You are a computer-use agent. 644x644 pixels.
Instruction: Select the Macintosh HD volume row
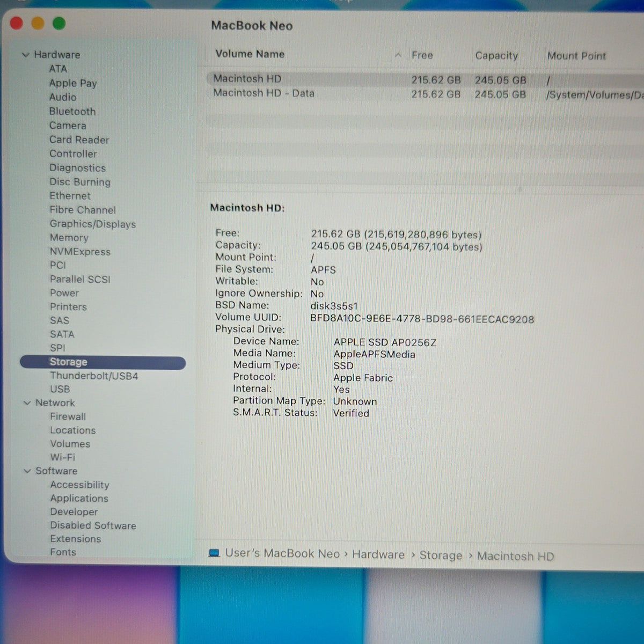pyautogui.click(x=425, y=79)
